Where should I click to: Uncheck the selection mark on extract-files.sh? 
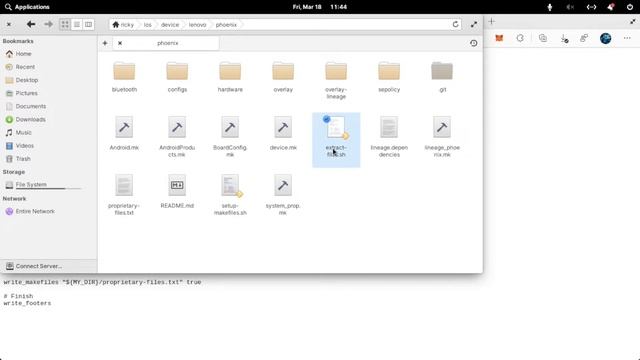coord(327,119)
